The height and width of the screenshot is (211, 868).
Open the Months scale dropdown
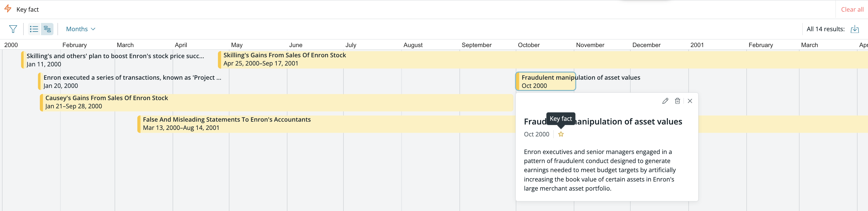pyautogui.click(x=81, y=29)
